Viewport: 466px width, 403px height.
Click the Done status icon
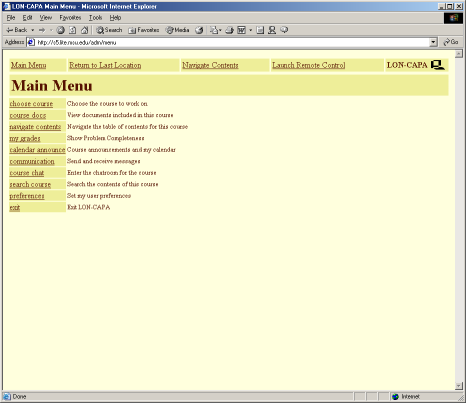coord(7,396)
